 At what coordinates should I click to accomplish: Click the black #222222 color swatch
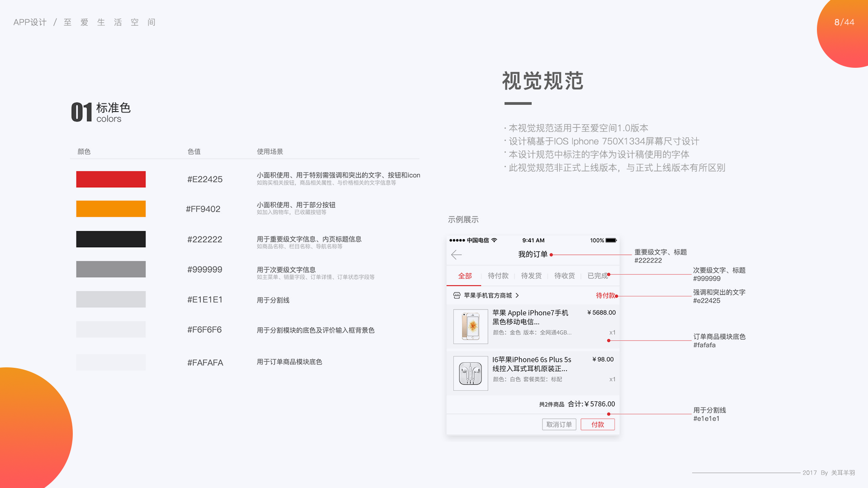(x=111, y=239)
